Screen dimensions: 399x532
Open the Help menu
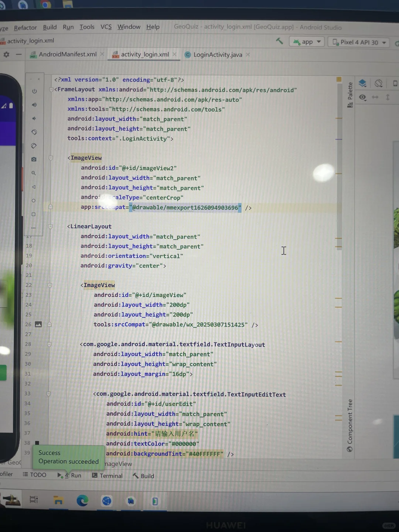tap(153, 27)
